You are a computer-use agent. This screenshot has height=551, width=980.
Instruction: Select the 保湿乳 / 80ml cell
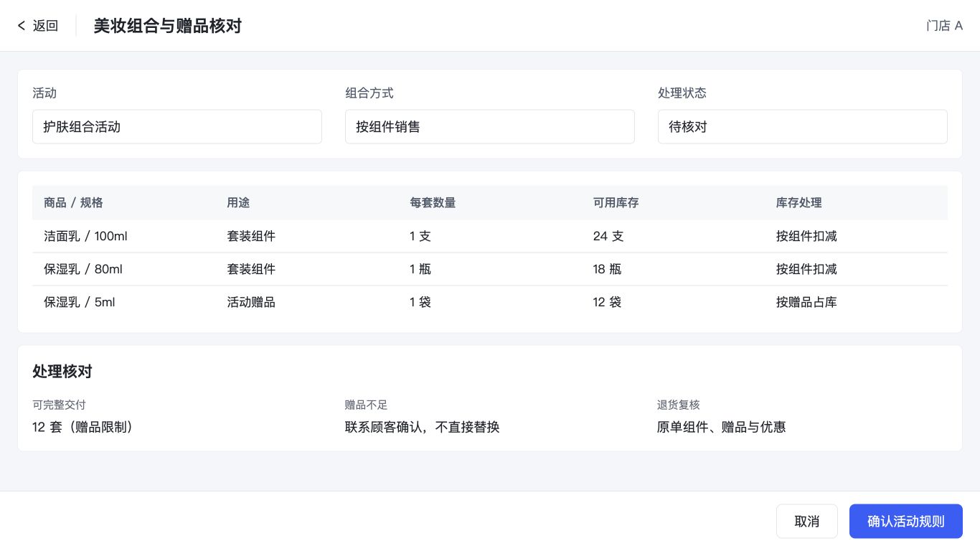click(x=83, y=269)
